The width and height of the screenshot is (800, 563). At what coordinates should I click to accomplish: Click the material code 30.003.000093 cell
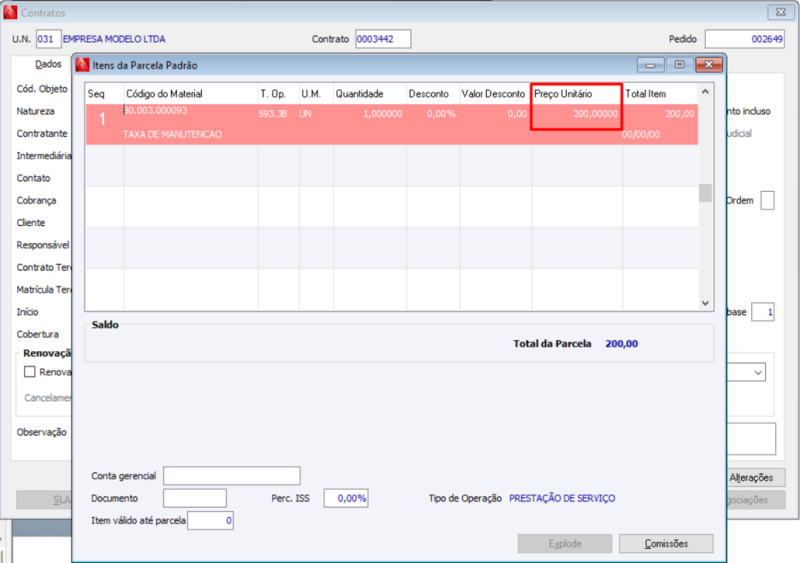pyautogui.click(x=156, y=110)
